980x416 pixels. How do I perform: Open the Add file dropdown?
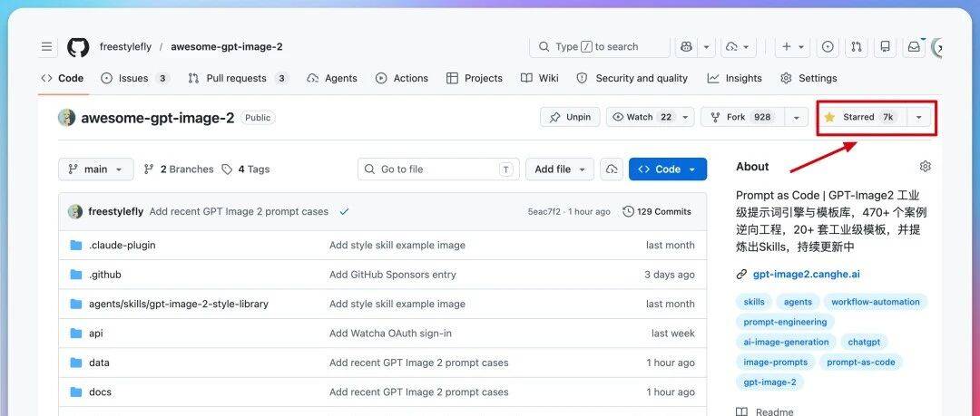560,169
